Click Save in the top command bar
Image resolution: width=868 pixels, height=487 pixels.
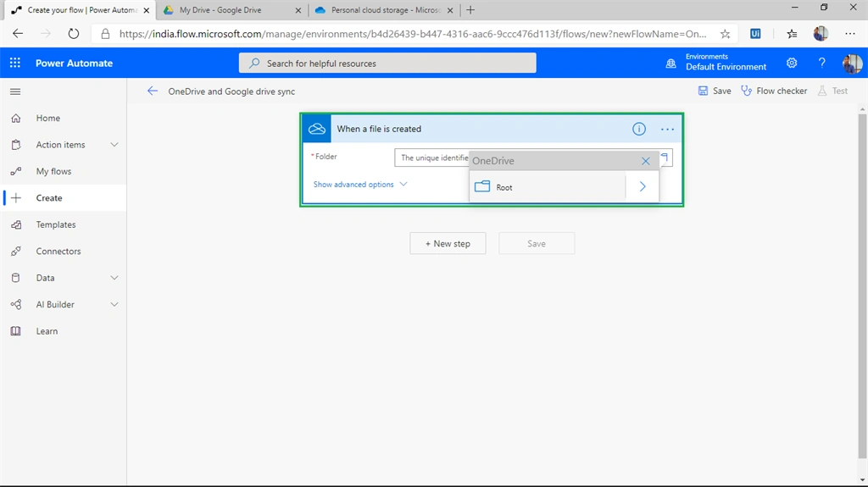coord(715,91)
